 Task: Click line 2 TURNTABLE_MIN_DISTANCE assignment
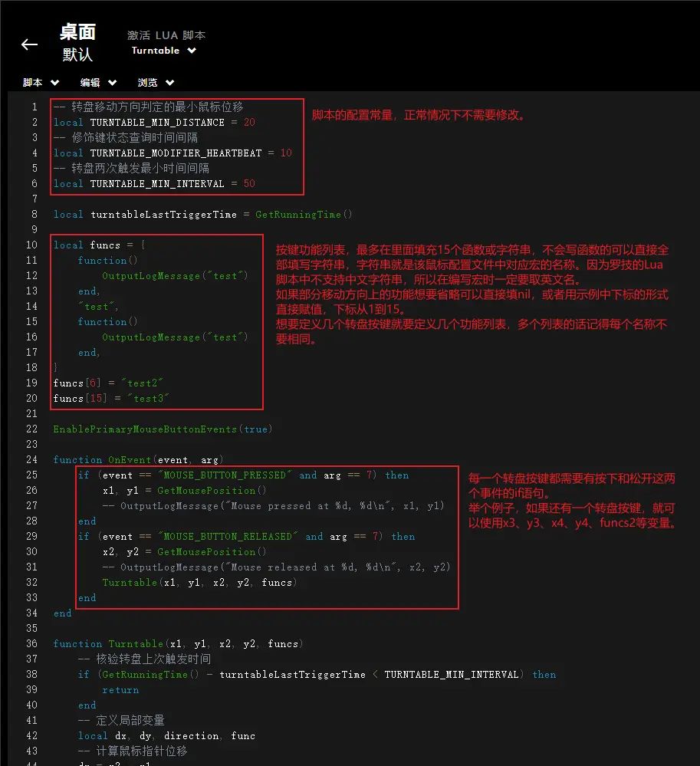(154, 122)
